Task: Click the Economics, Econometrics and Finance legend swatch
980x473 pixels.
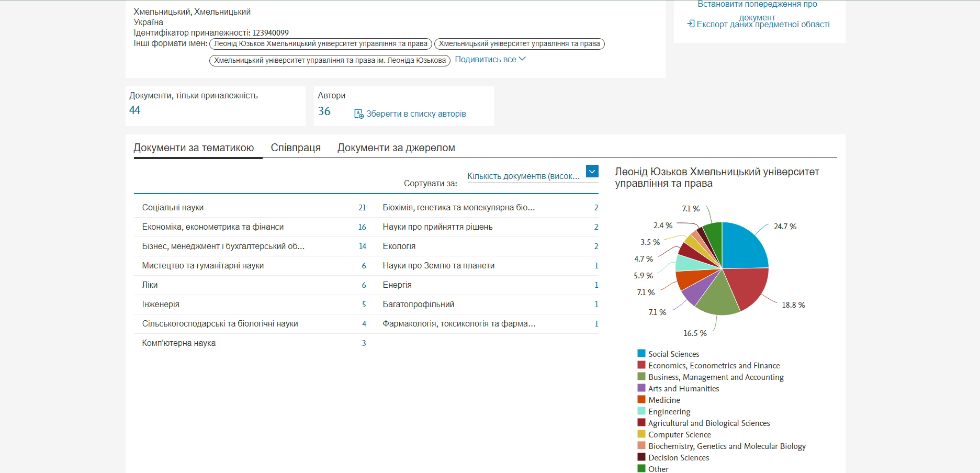Action: coord(641,365)
